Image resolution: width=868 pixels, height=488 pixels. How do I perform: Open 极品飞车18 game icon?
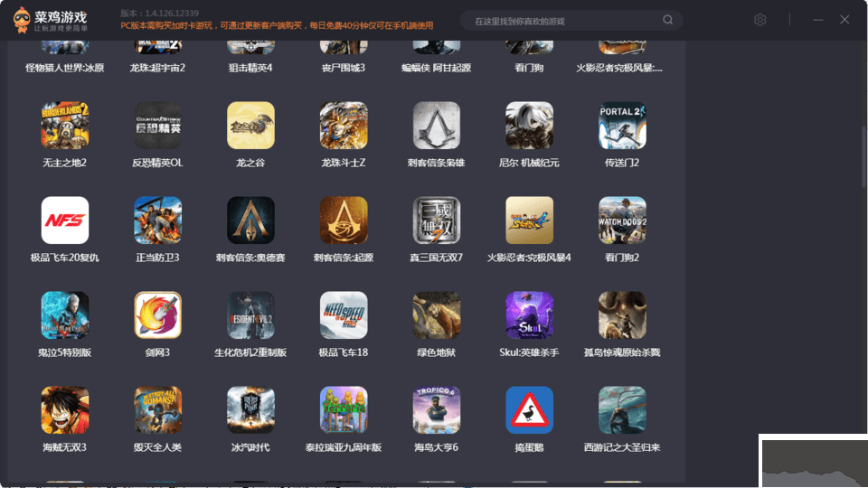[344, 314]
